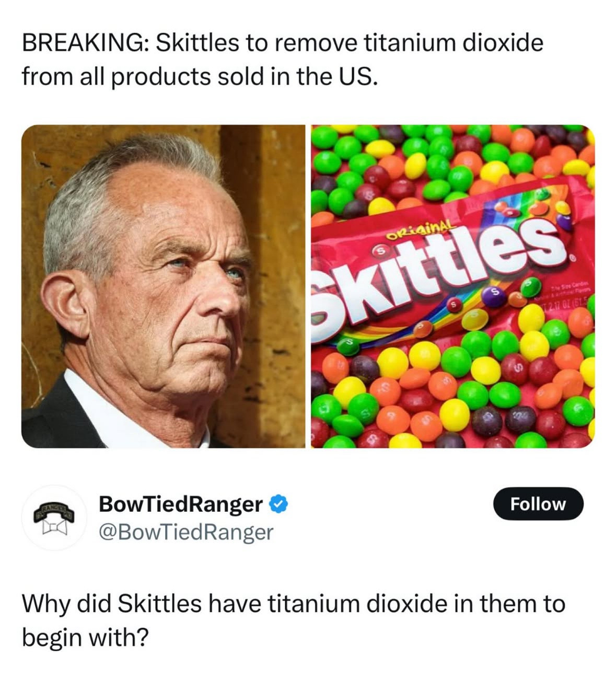616x679 pixels.
Task: Open the BowTiedRanger display name link
Action: pyautogui.click(x=181, y=504)
